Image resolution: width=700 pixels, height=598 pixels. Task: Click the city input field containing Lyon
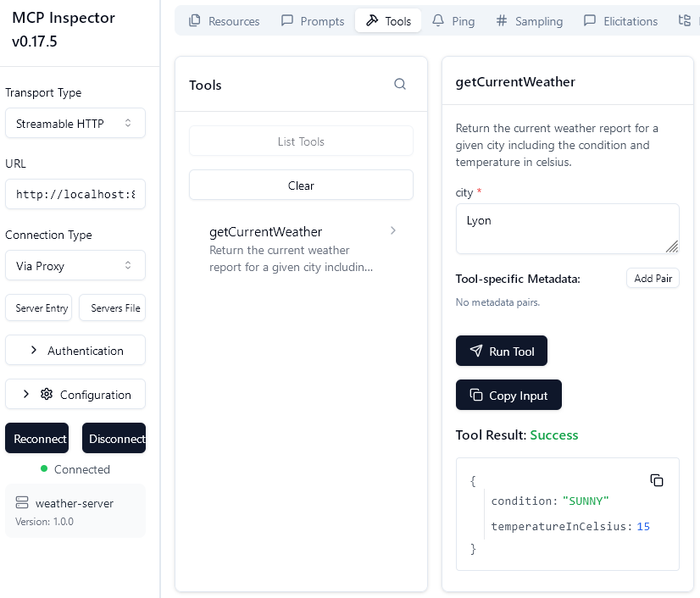pos(567,228)
